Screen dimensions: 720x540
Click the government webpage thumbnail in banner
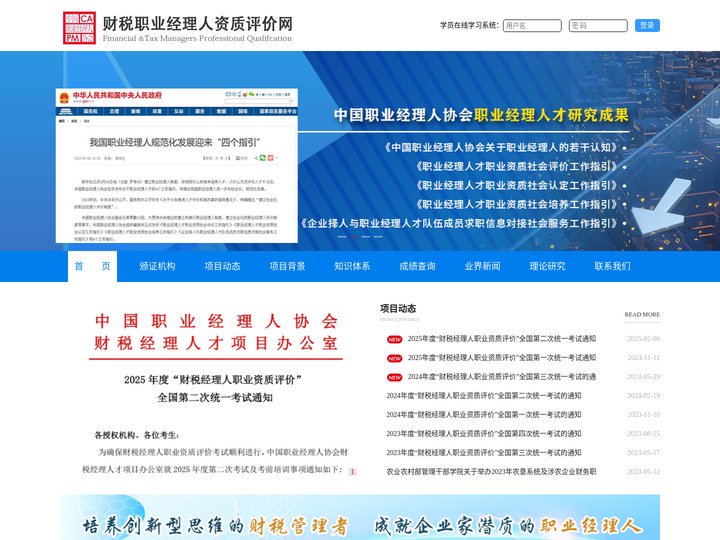point(177,165)
